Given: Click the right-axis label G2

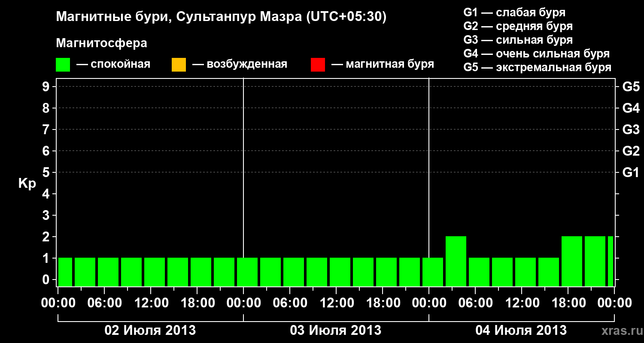Looking at the screenshot, I should [x=631, y=151].
